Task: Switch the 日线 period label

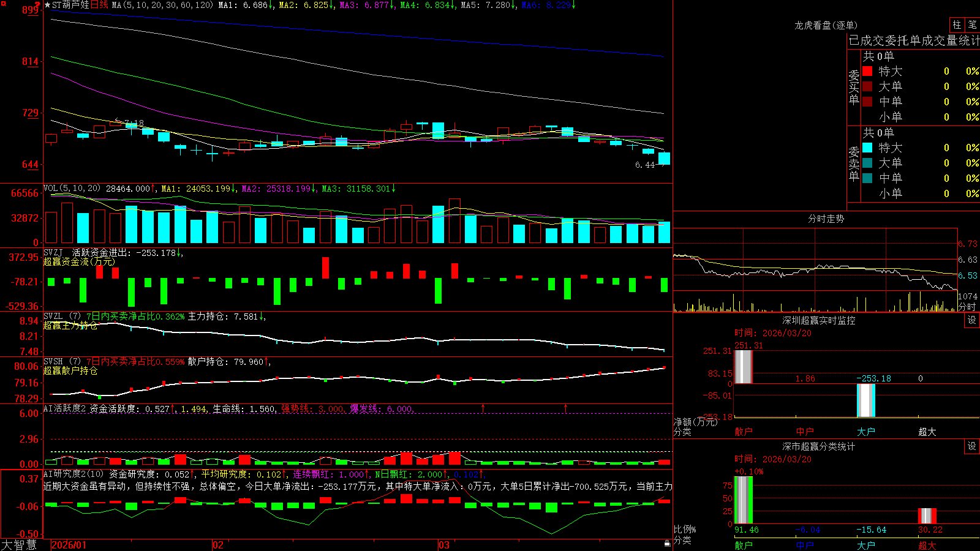Action: tap(99, 5)
